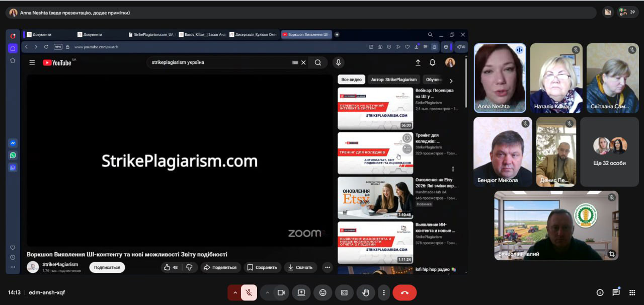Open the on-screen keyboard icon in search
Viewport: 644px width, 305px height.
click(295, 62)
